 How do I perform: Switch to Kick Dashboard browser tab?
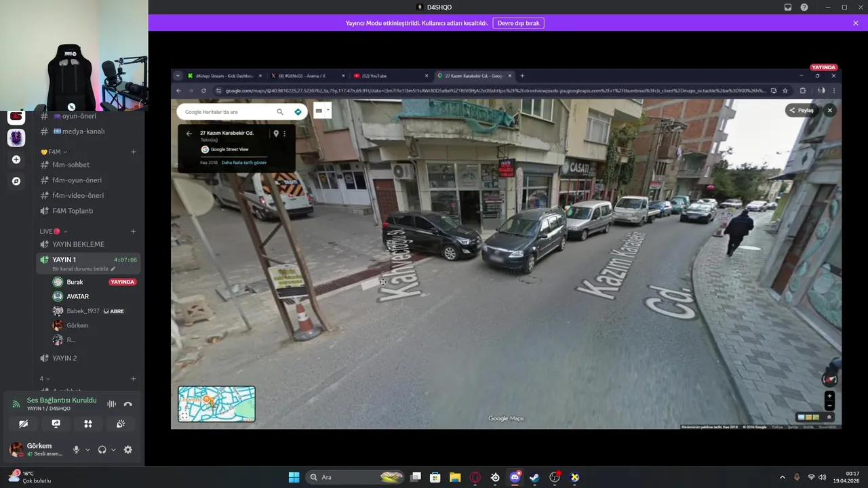coord(224,76)
